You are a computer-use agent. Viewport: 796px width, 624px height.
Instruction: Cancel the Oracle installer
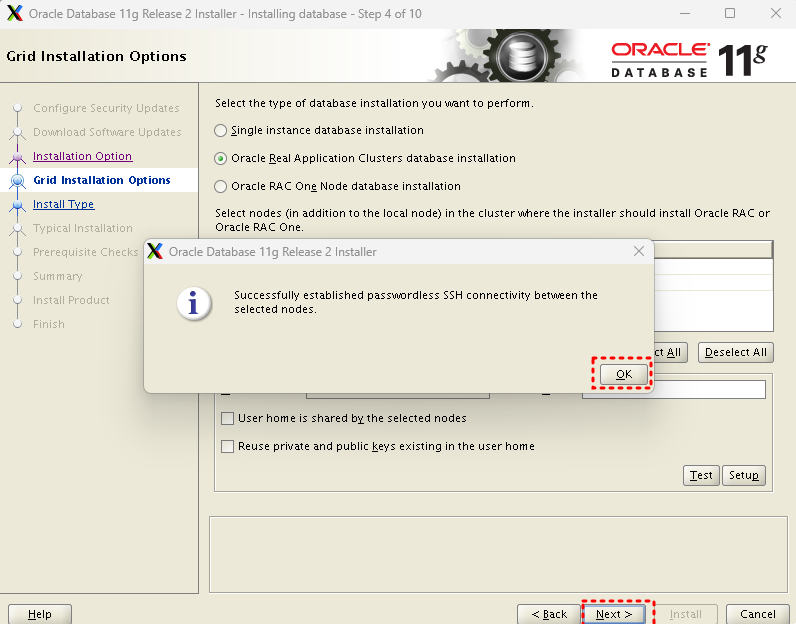[x=757, y=614]
